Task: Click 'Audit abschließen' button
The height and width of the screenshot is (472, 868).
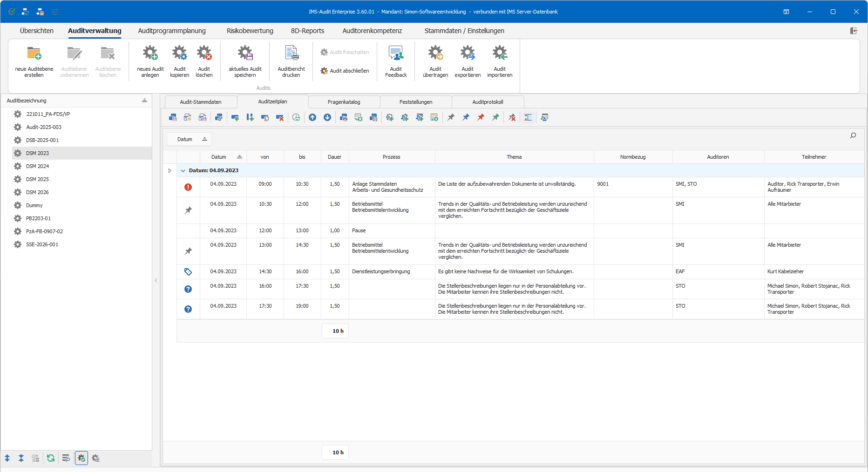Action: coord(345,71)
